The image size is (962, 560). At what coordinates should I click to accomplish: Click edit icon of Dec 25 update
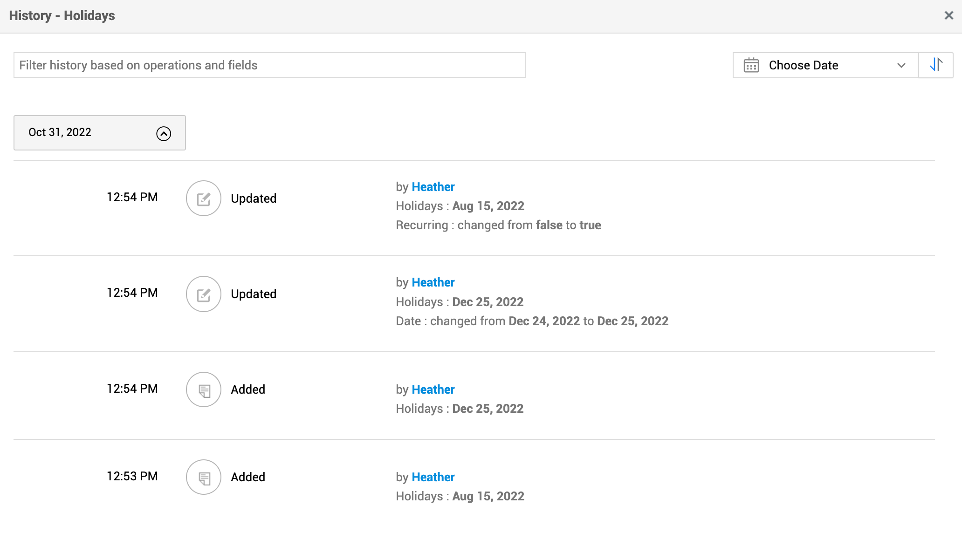204,294
